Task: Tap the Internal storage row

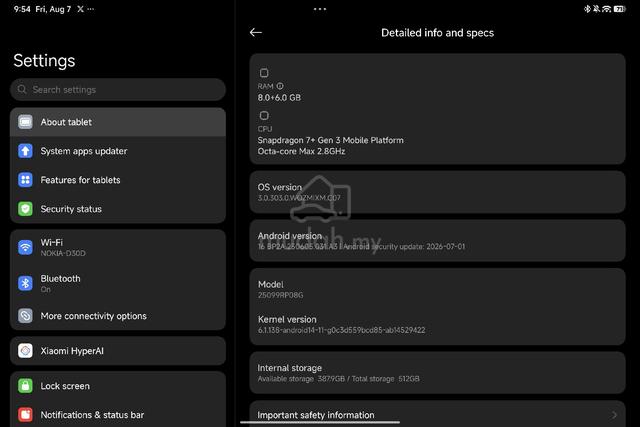Action: [x=438, y=373]
